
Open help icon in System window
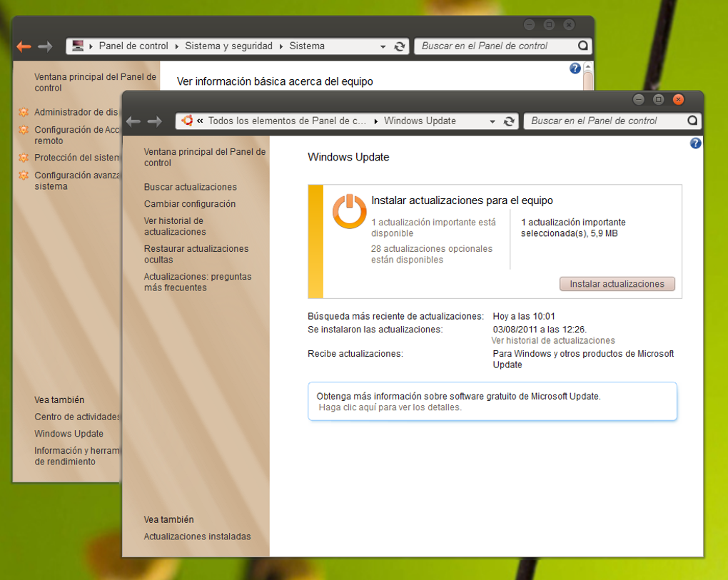pos(575,68)
